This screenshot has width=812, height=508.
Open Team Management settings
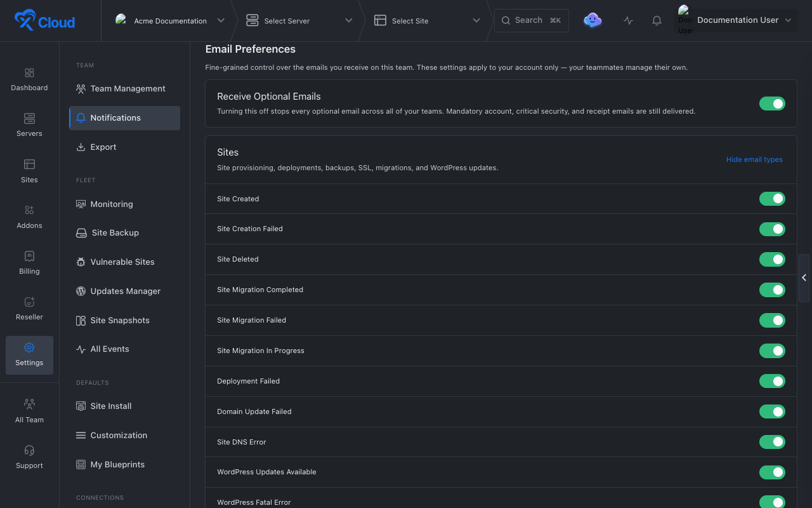click(x=124, y=88)
